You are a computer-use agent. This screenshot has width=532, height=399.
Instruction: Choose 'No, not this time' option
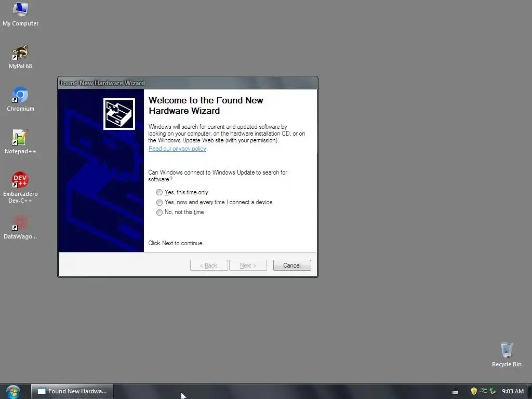coord(180,212)
